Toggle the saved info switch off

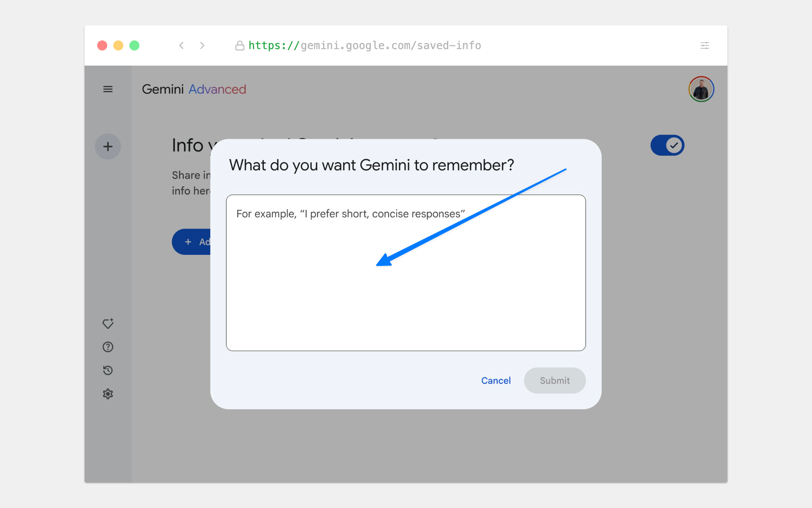667,146
